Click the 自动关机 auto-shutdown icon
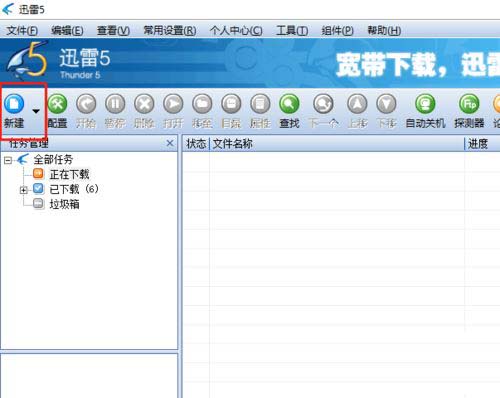The height and width of the screenshot is (398, 500). click(x=425, y=104)
